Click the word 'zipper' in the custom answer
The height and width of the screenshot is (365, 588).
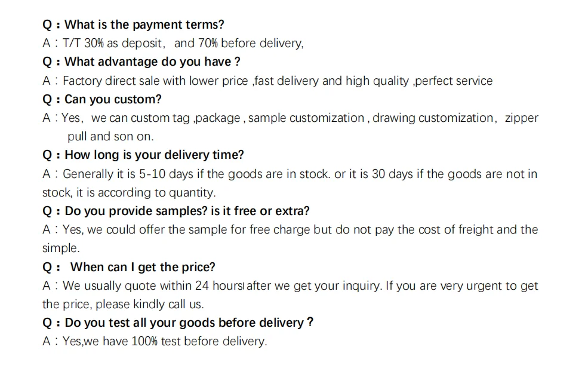[521, 118]
